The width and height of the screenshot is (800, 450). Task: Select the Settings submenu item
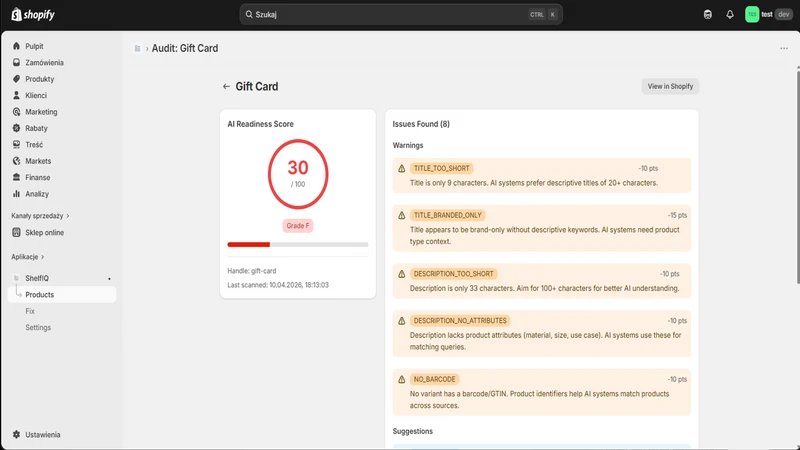[38, 327]
